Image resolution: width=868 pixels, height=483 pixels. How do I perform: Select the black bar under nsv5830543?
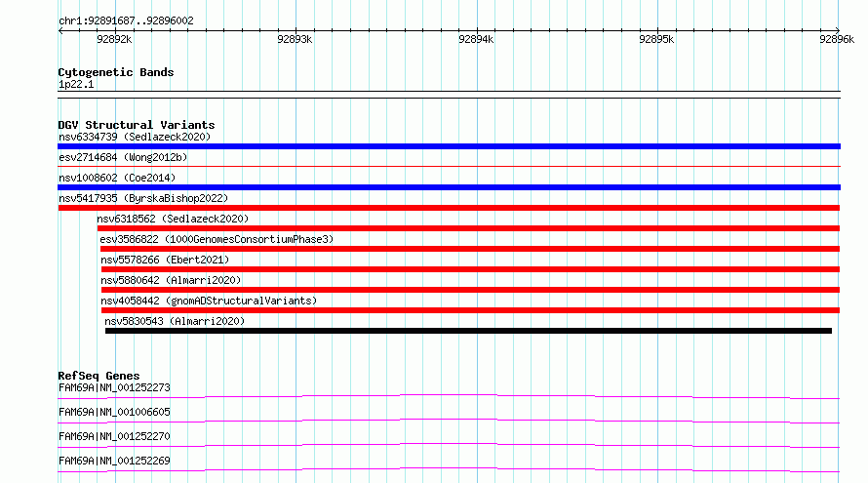[468, 331]
